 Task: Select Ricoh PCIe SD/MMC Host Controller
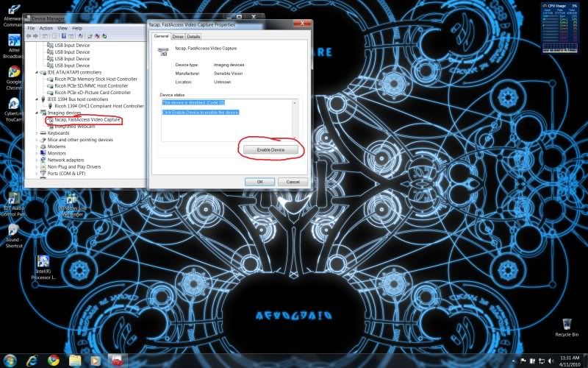tap(91, 86)
